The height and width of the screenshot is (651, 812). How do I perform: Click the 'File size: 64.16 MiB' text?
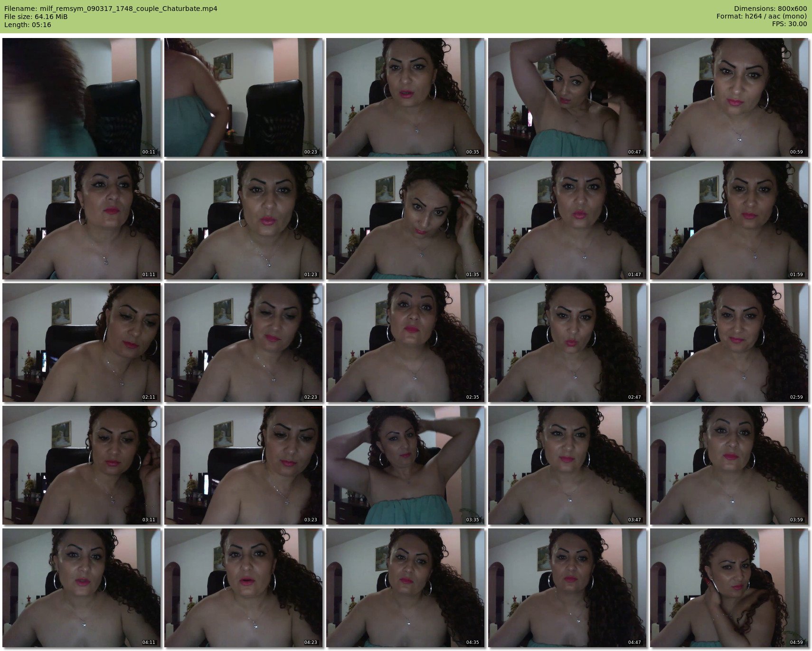point(36,17)
